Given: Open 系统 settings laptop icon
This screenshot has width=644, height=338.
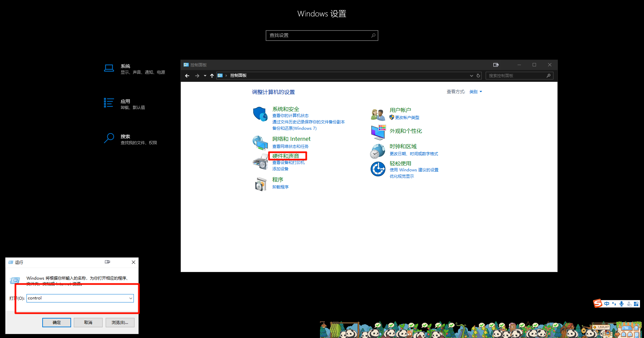Looking at the screenshot, I should 109,68.
